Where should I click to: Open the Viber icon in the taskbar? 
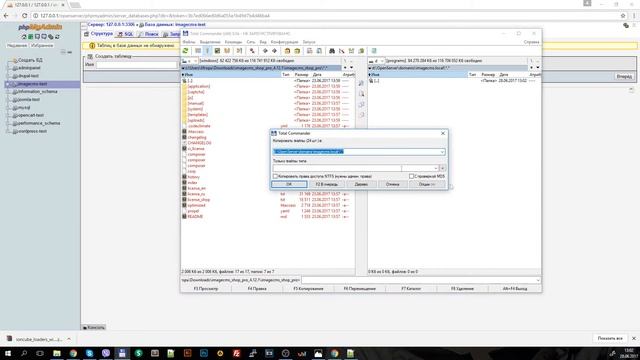[106, 353]
